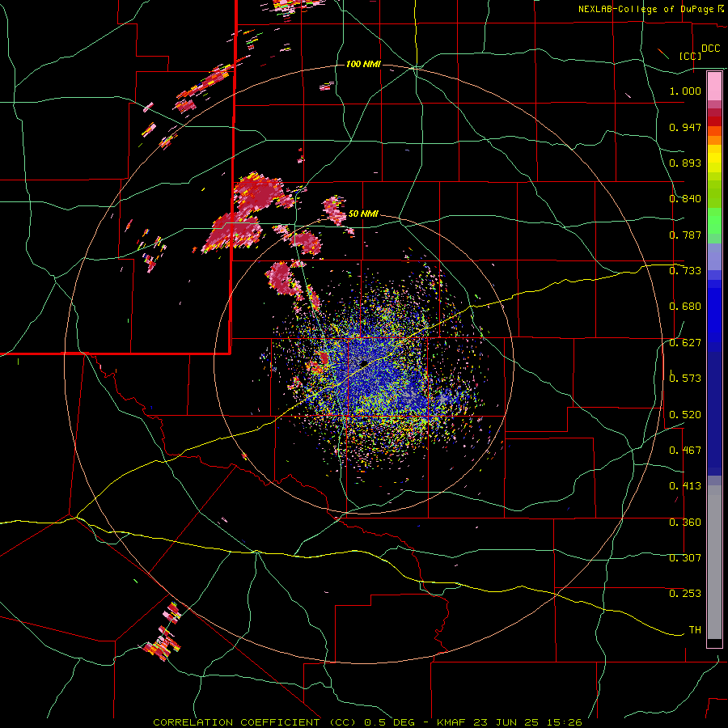Select the 0.947 legend value
This screenshot has height=728, width=728.
coord(685,127)
